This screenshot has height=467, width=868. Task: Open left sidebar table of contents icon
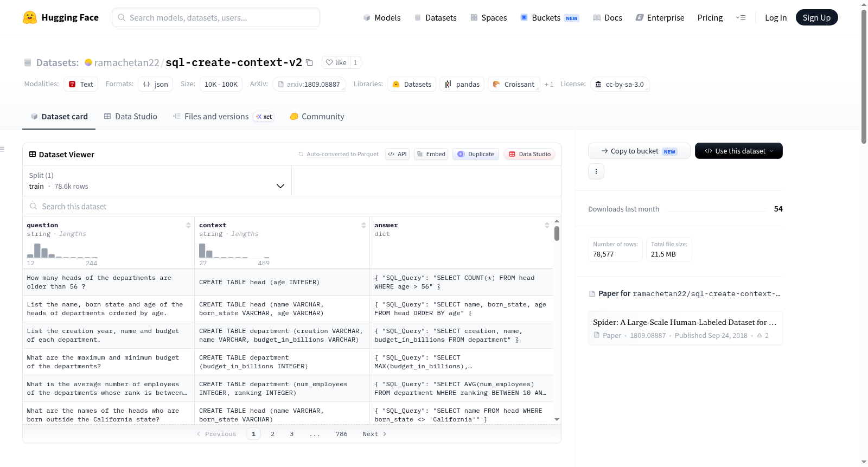pos(3,149)
